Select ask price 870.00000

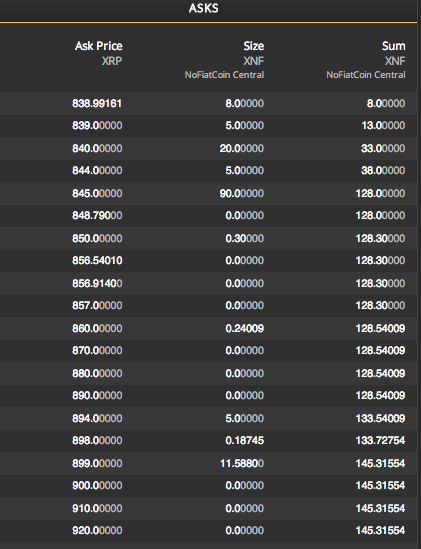97,350
